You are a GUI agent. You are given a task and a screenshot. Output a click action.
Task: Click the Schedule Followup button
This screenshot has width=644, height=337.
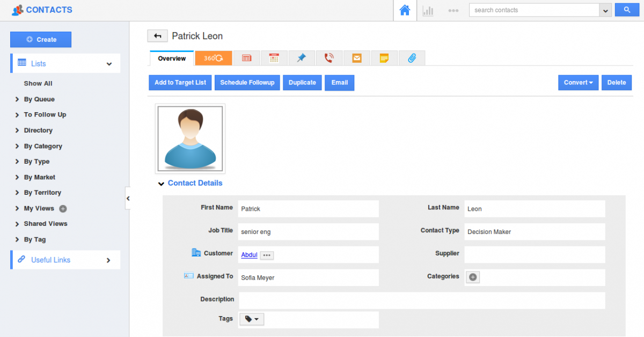[x=247, y=82]
